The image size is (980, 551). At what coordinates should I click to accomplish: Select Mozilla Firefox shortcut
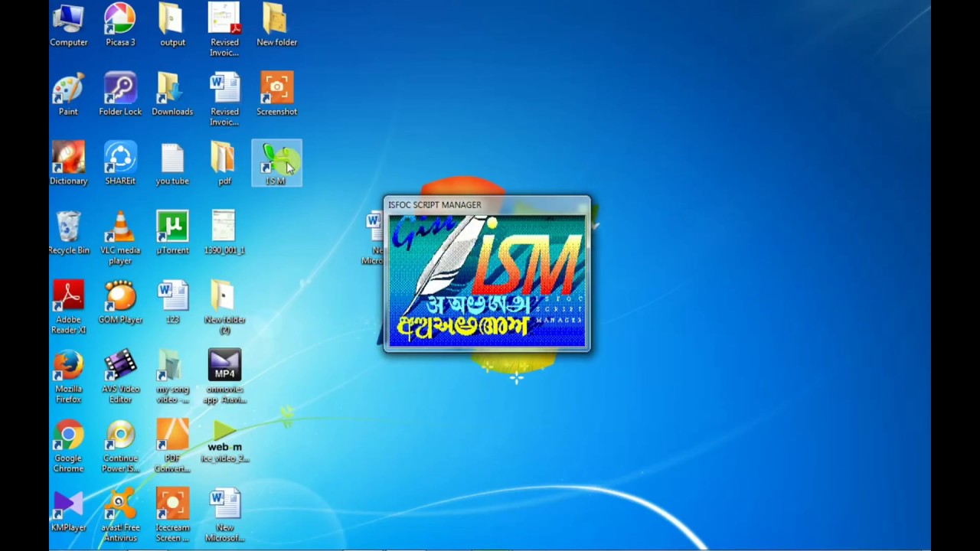pyautogui.click(x=68, y=377)
